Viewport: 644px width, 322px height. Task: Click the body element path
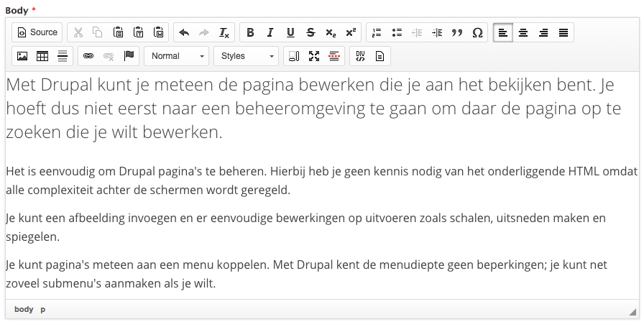point(24,310)
